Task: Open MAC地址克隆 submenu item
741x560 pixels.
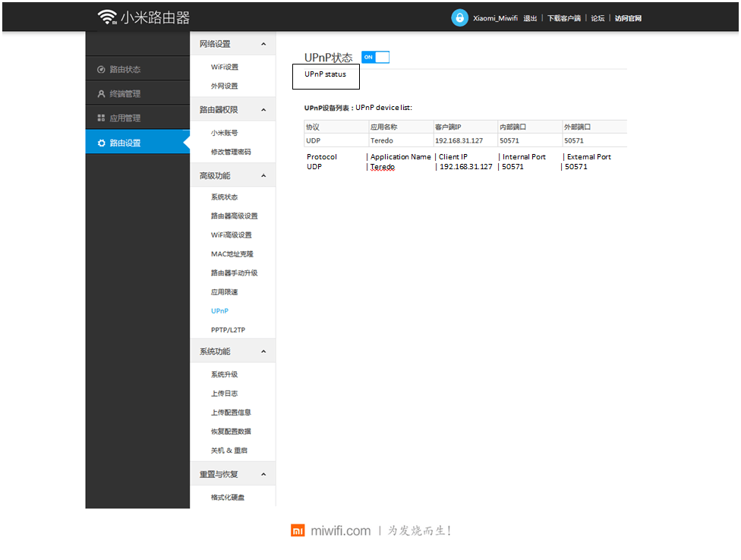Action: 232,254
